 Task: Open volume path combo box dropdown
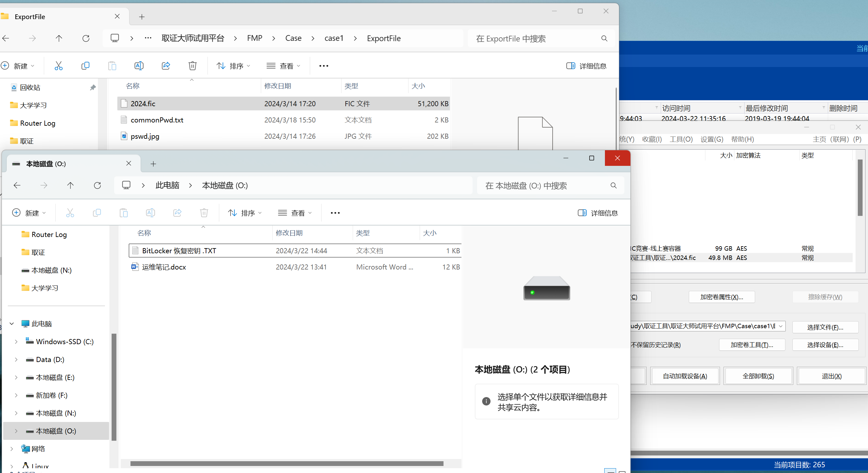click(x=781, y=326)
